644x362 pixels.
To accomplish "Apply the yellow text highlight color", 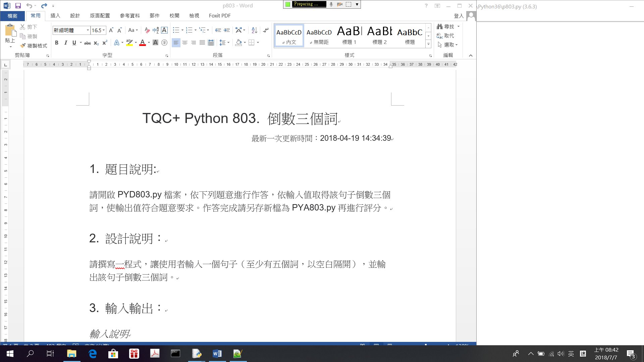I will pos(129,43).
